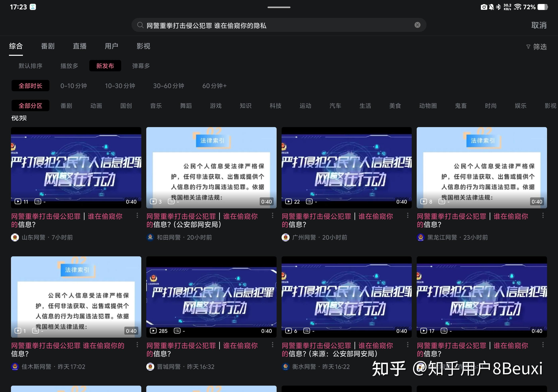The image size is (558, 392).
Task: Filter by 国创 category
Action: click(x=126, y=106)
